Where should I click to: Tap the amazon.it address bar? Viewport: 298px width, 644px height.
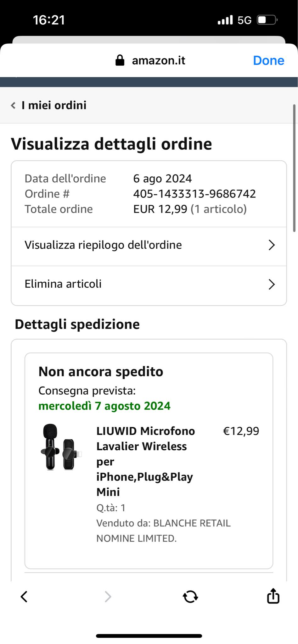[159, 60]
